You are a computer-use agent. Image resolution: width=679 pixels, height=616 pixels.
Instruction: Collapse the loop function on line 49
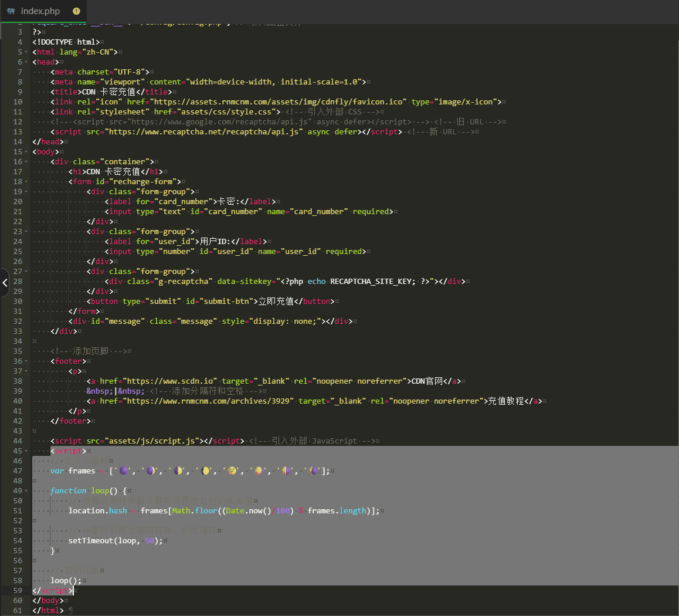[x=26, y=490]
